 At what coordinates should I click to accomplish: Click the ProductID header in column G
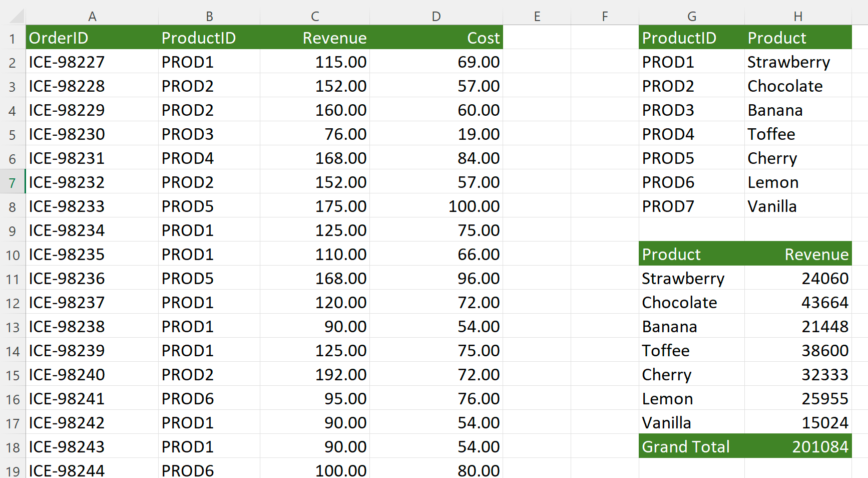679,38
